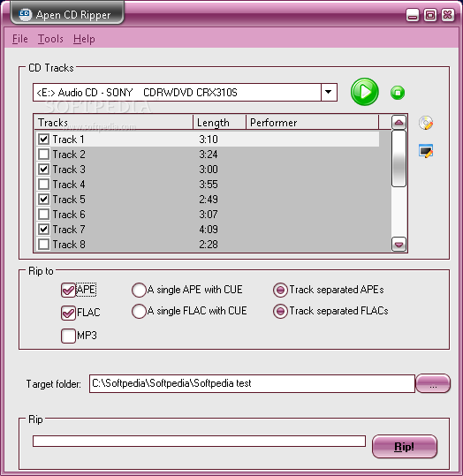This screenshot has width=463, height=476.
Task: Disable the FLAC format checkbox
Action: (68, 313)
